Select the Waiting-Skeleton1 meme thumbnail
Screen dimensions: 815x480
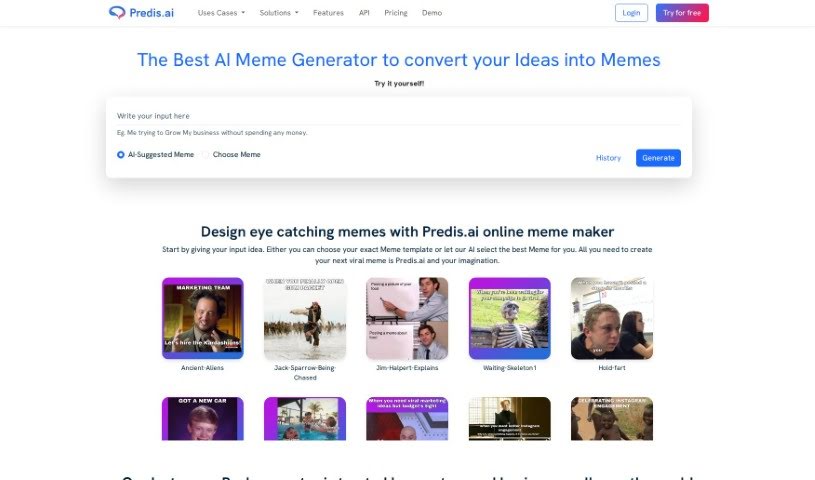pyautogui.click(x=509, y=318)
